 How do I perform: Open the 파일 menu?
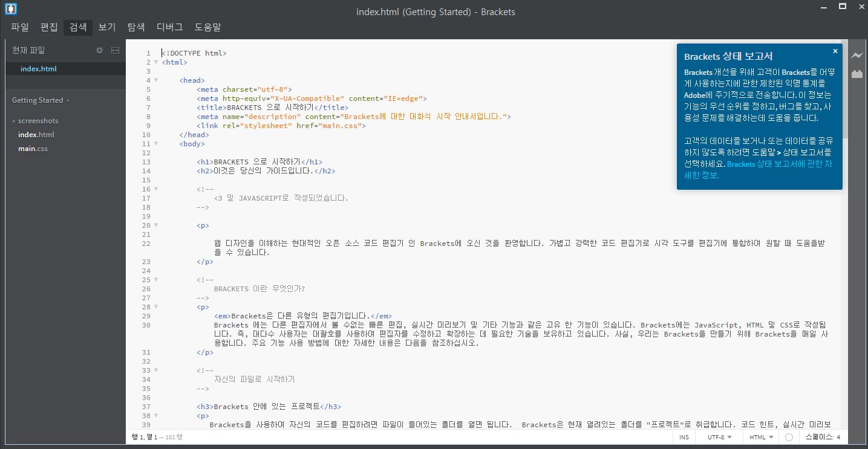[20, 27]
